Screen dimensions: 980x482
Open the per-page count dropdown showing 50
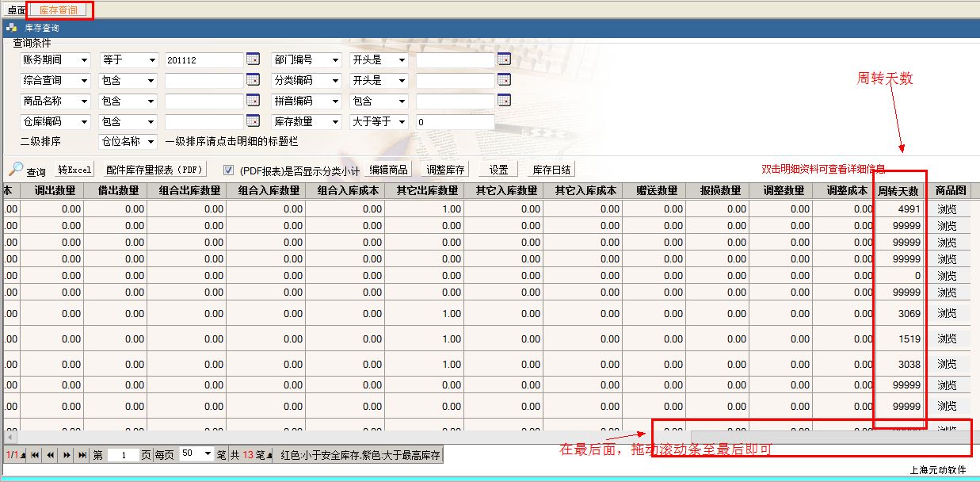click(208, 454)
